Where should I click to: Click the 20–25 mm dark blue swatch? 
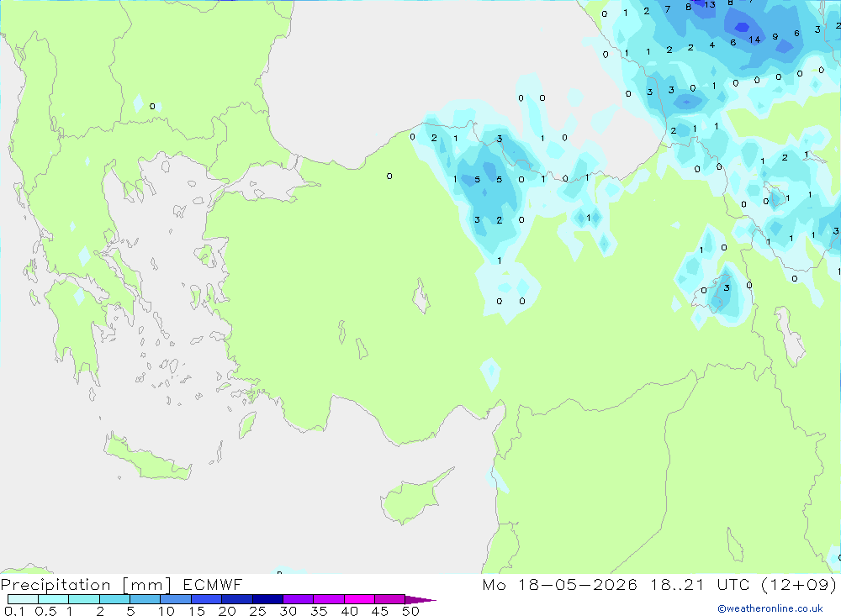click(x=236, y=599)
